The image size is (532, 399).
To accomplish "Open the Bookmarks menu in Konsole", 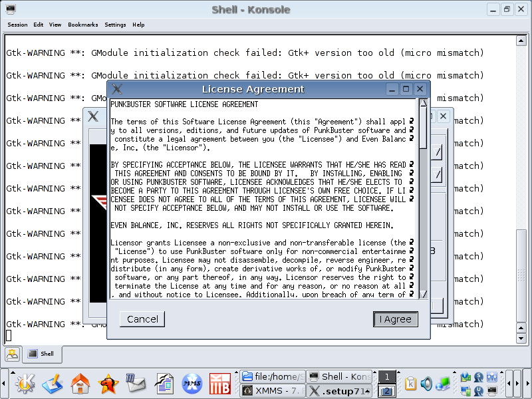I will [82, 25].
